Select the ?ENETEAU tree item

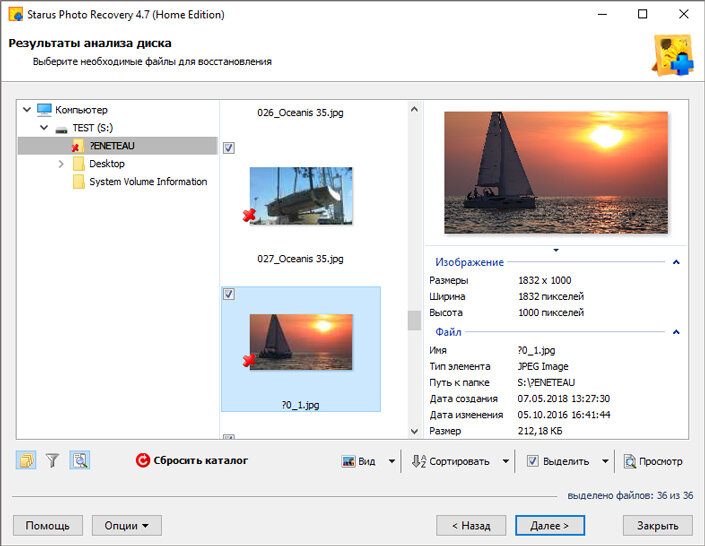tap(117, 146)
